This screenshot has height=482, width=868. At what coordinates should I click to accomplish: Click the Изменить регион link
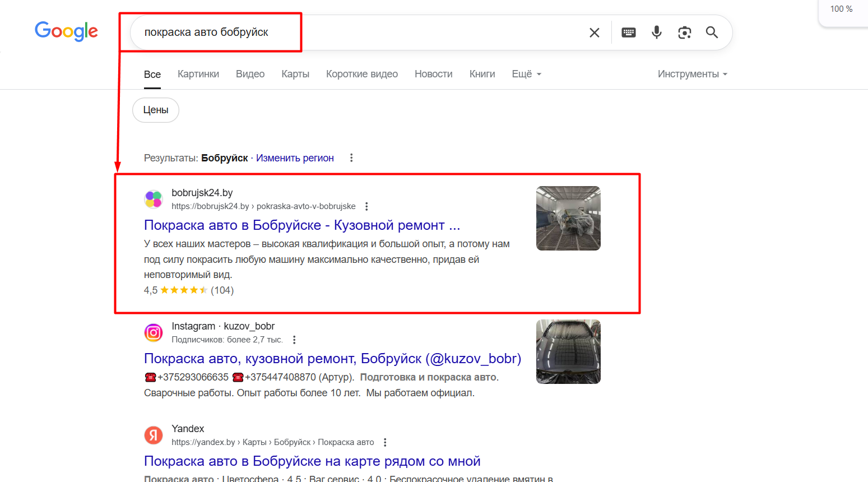coord(295,158)
